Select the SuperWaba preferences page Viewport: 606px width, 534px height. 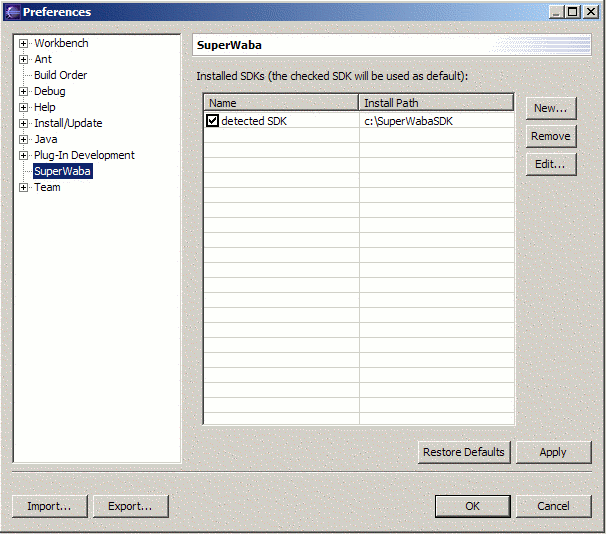(62, 171)
